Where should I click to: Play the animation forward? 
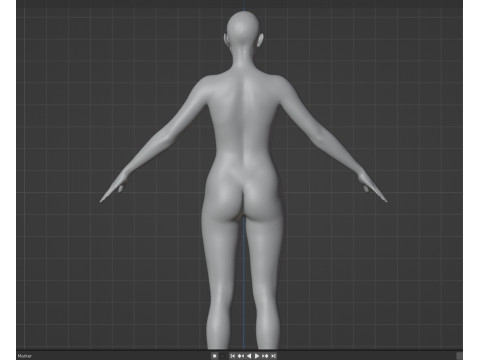[x=257, y=356]
